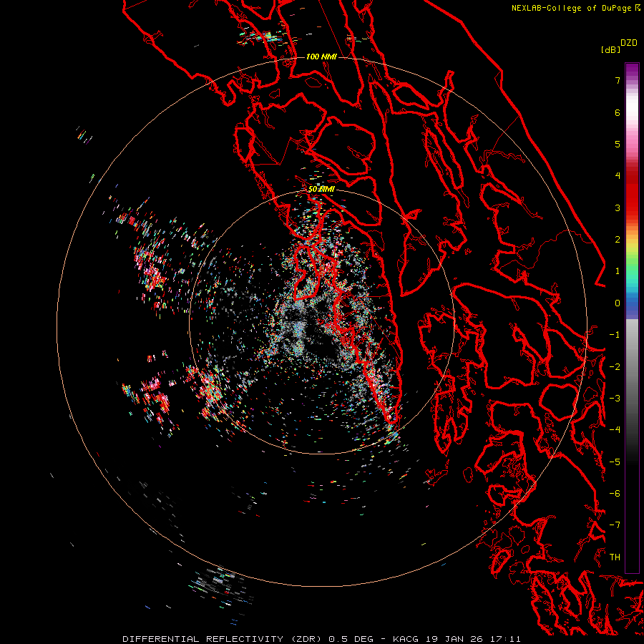Click the DZD legend title
Screen dimensions: 644x644
[629, 43]
